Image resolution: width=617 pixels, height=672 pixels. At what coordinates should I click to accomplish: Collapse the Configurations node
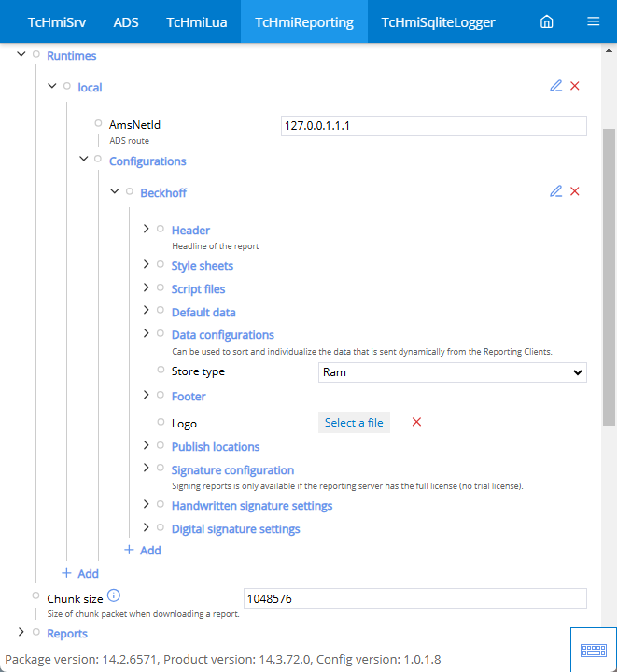pyautogui.click(x=84, y=159)
